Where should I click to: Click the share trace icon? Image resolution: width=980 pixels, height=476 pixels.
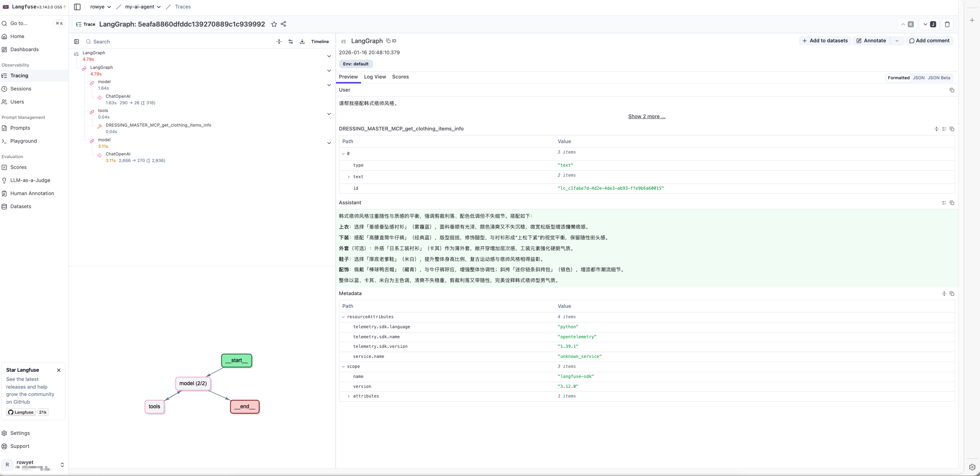[x=283, y=24]
